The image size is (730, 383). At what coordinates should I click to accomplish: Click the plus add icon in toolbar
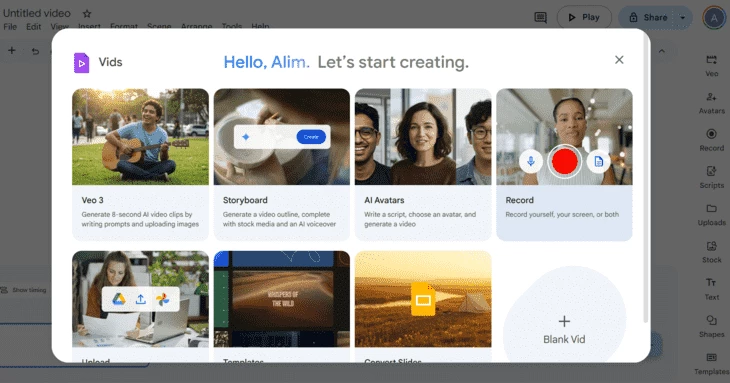12,50
